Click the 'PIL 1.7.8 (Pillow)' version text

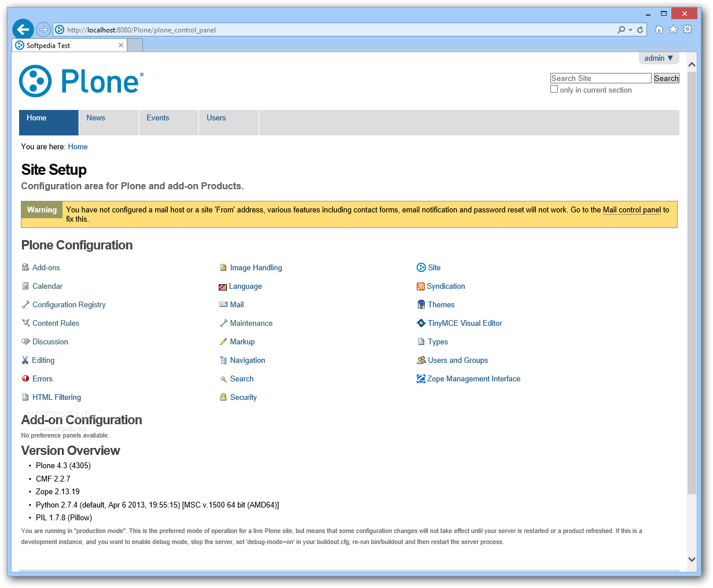[64, 517]
